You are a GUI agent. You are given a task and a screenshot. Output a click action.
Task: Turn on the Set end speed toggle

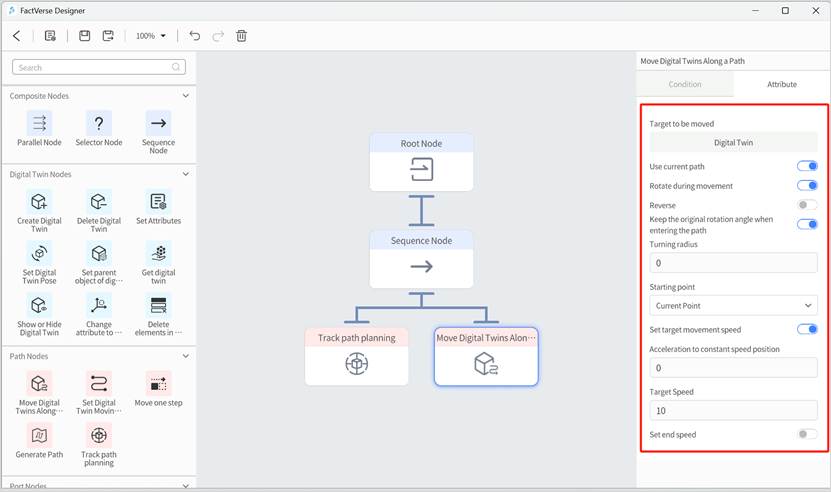click(x=807, y=435)
